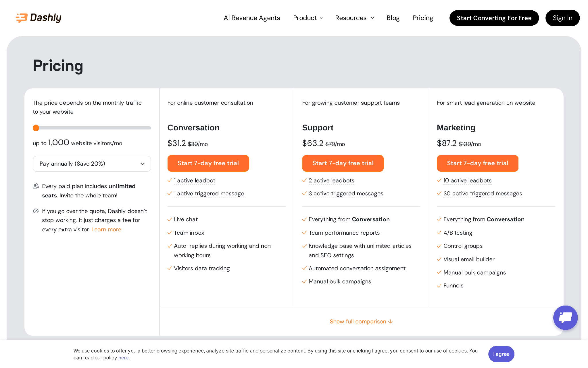Click '2 active leadbots' feature
Screen dimensions: 588x368
pos(331,180)
